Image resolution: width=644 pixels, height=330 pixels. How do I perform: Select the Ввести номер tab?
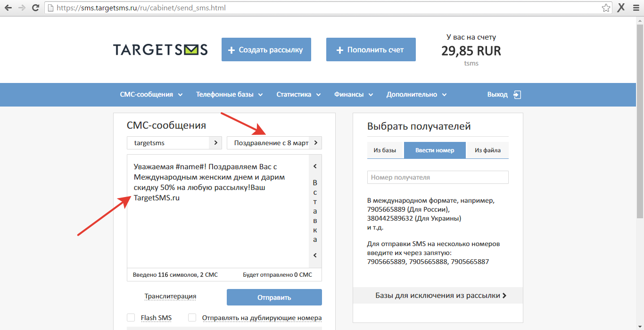435,150
